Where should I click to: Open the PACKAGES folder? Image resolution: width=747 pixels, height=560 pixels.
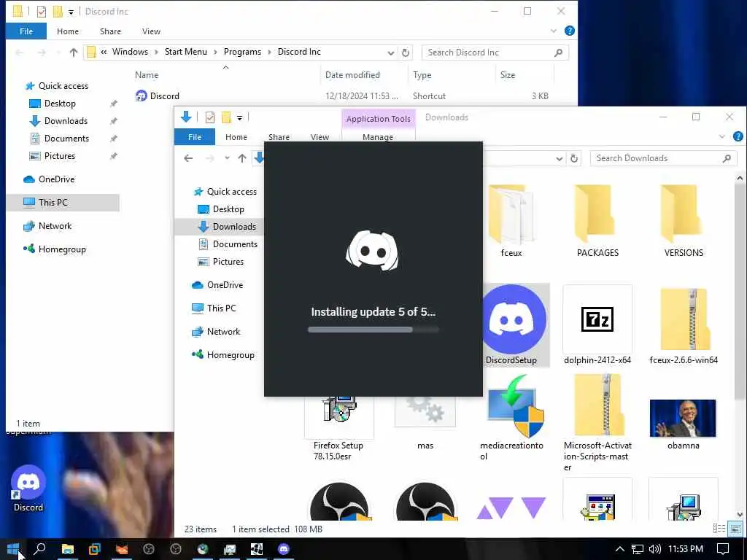coord(597,221)
